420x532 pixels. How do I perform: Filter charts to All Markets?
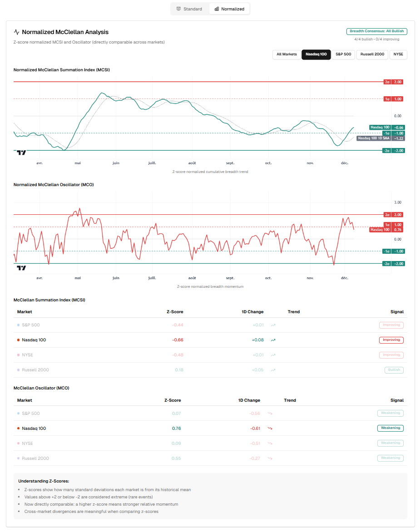point(287,54)
